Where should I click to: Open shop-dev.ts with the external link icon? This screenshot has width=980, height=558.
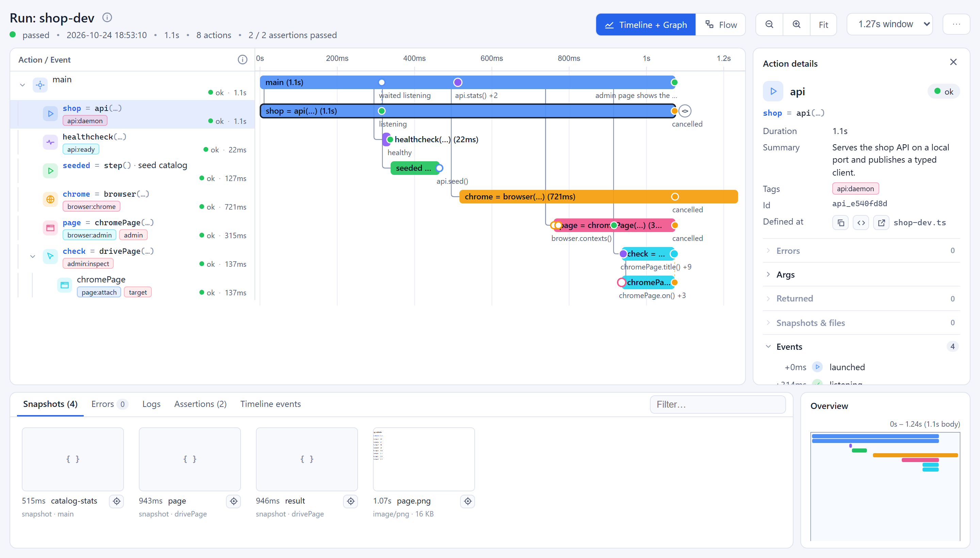point(881,223)
